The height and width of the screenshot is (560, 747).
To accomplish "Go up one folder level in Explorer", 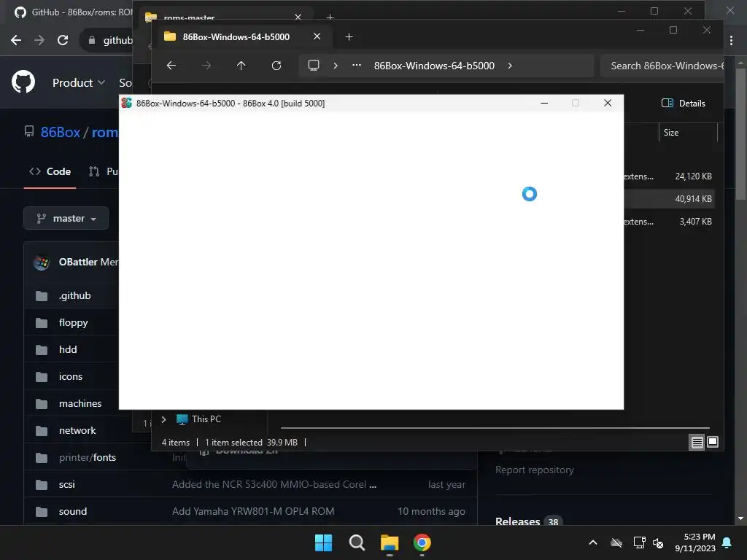I will coord(241,66).
